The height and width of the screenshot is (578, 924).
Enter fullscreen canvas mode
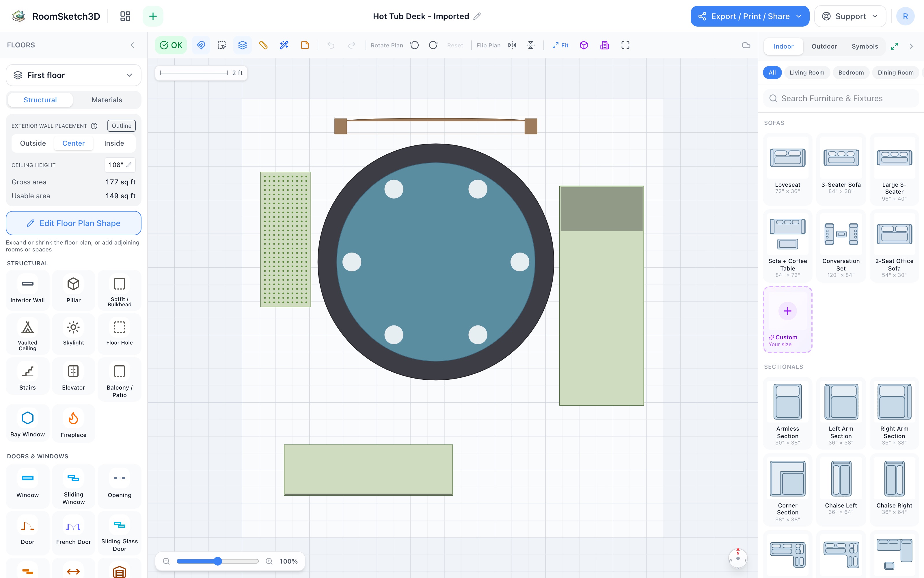[x=625, y=45]
